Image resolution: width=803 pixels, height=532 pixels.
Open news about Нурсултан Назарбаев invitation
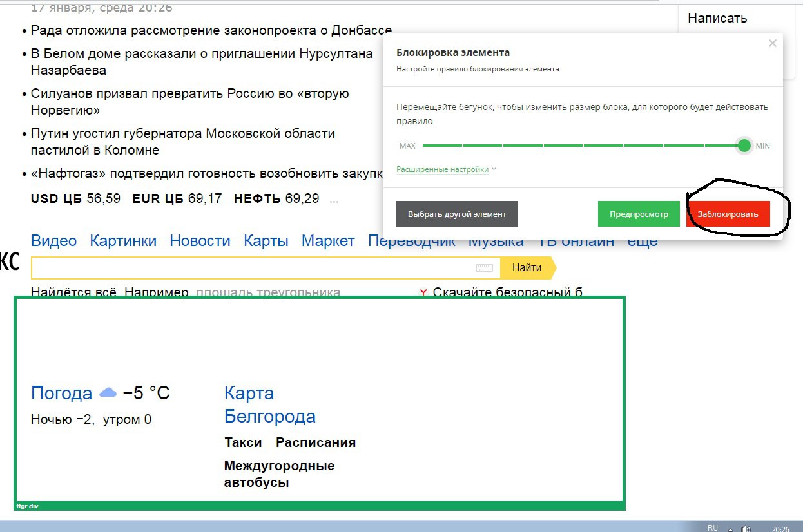pyautogui.click(x=202, y=62)
